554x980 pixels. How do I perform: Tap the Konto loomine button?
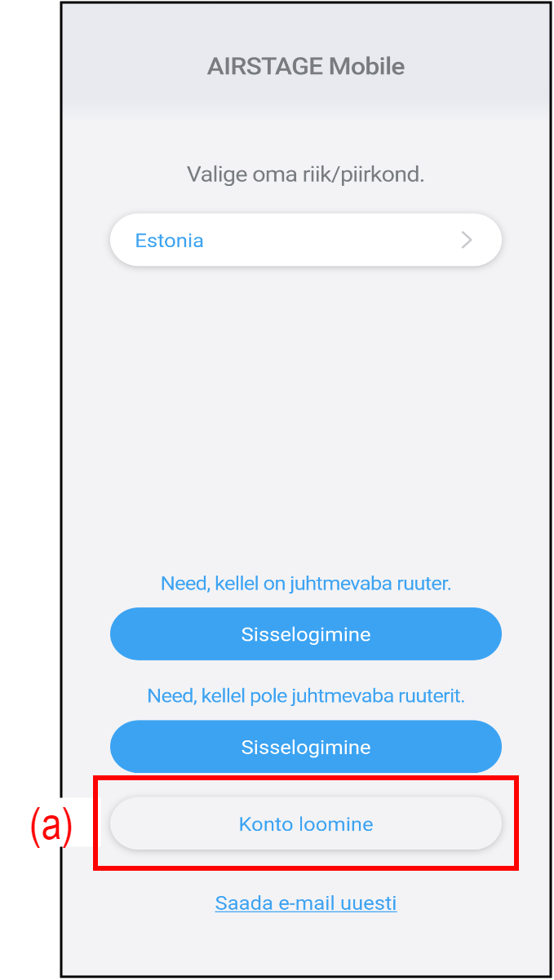(x=305, y=824)
